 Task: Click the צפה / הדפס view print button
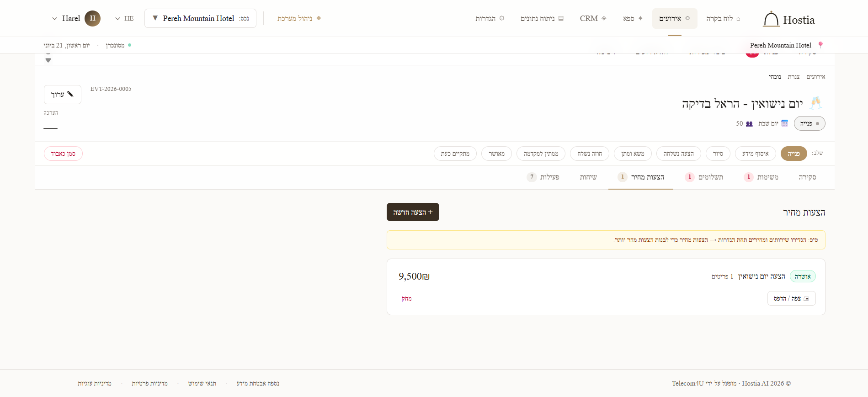(x=791, y=298)
